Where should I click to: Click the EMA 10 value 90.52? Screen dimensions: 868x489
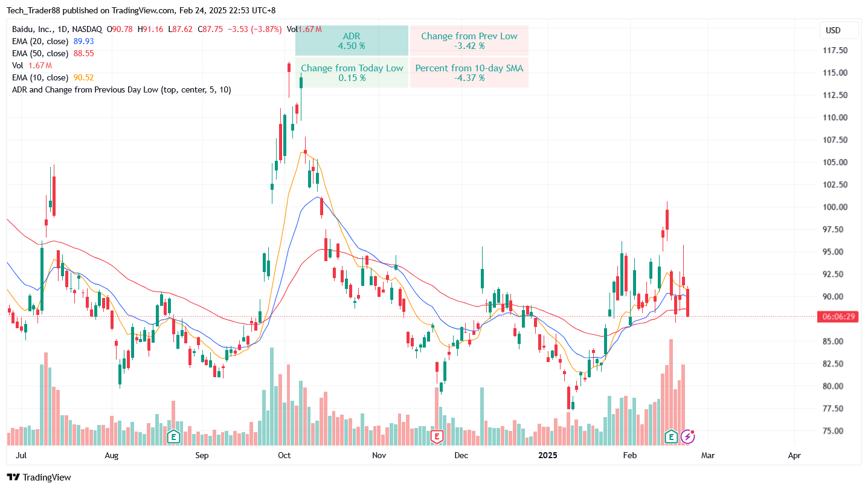(83, 77)
